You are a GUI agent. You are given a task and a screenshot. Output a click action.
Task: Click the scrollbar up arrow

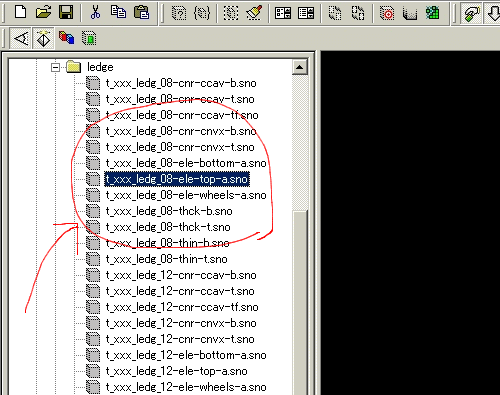(299, 68)
